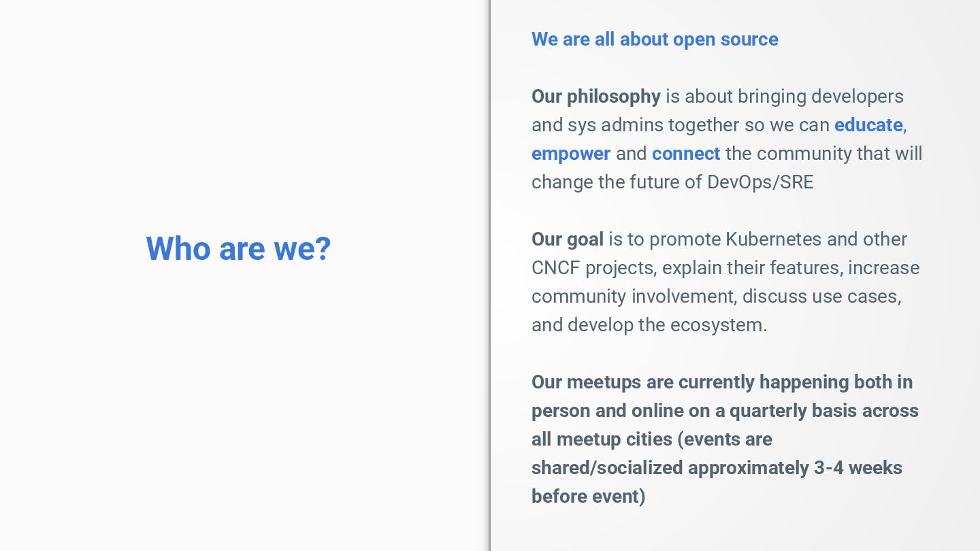Select the bold "Our goal" text
This screenshot has width=980, height=551.
567,239
